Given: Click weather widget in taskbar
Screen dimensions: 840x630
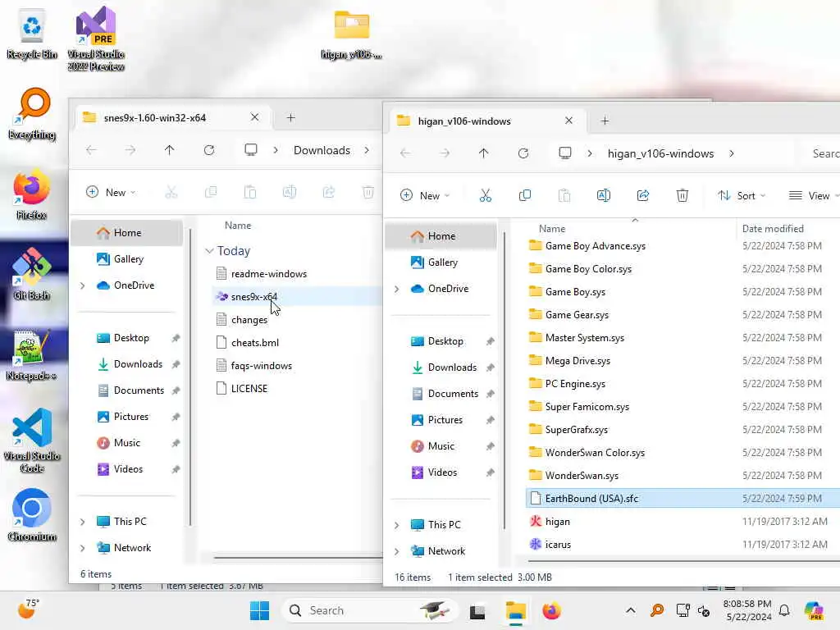Looking at the screenshot, I should (x=29, y=609).
